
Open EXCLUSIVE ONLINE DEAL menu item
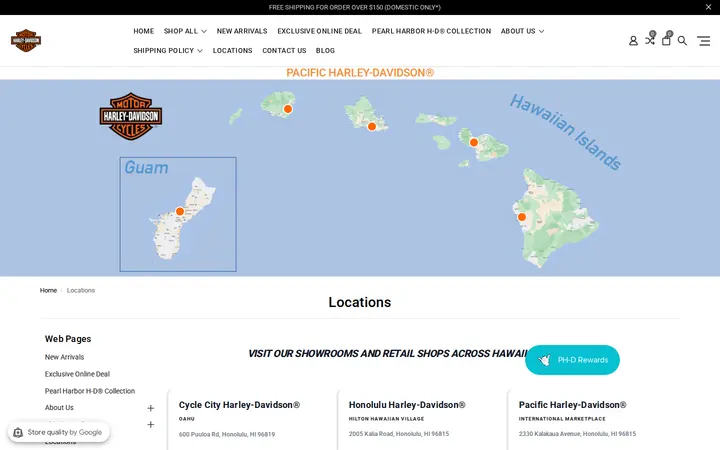tap(320, 31)
